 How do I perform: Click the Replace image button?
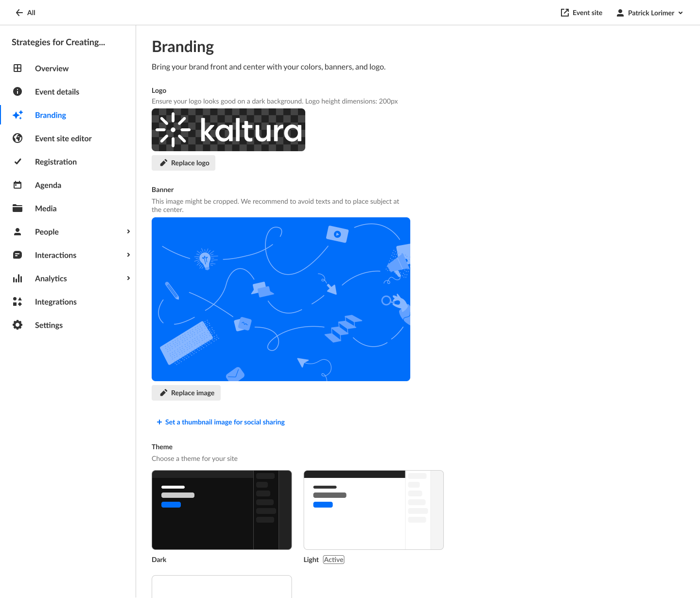[186, 393]
